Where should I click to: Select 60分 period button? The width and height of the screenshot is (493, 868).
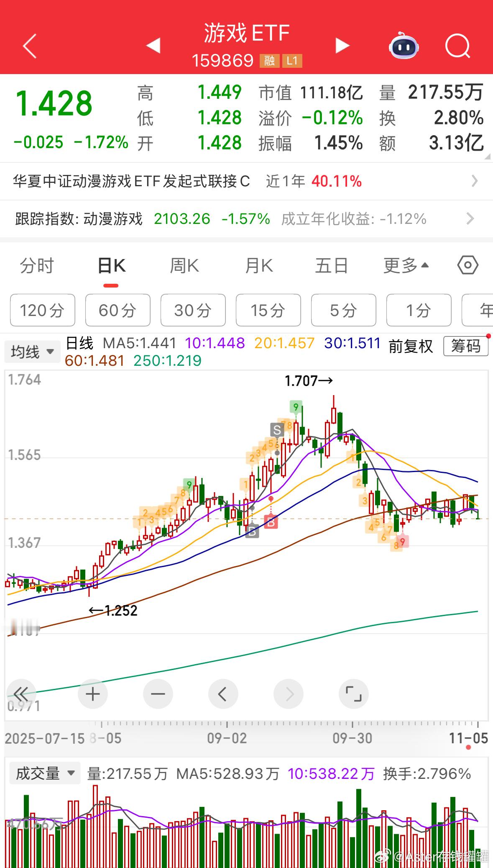coord(118,310)
